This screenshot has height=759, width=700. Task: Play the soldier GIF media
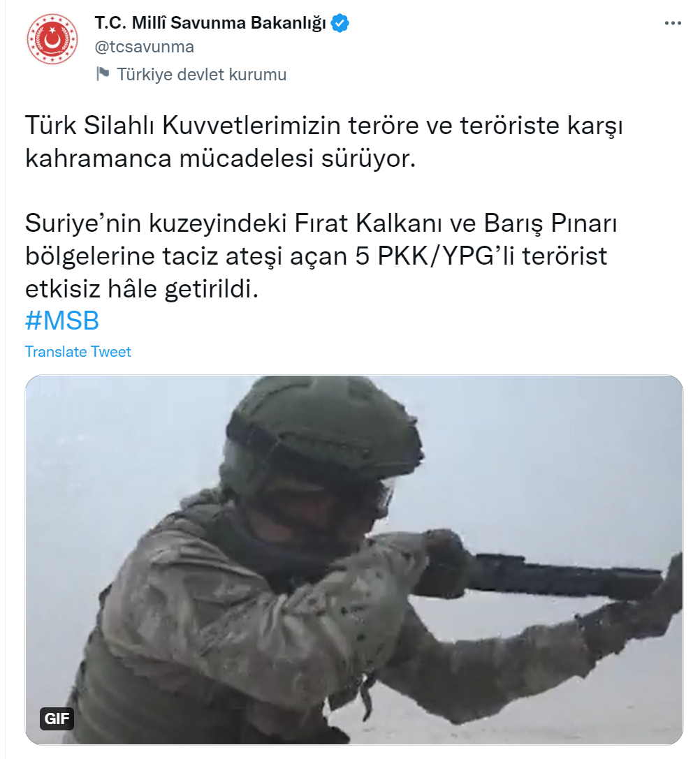point(354,559)
